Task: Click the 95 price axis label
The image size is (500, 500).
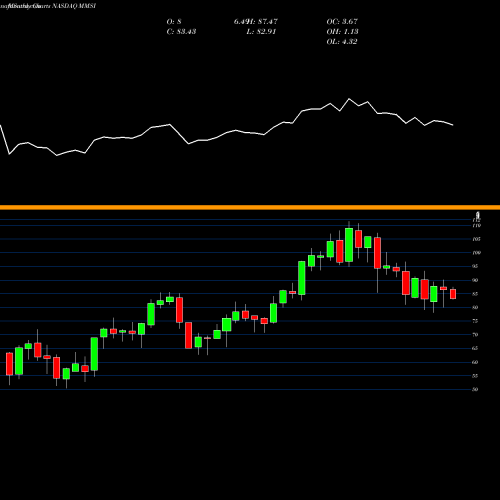Action: click(x=475, y=266)
